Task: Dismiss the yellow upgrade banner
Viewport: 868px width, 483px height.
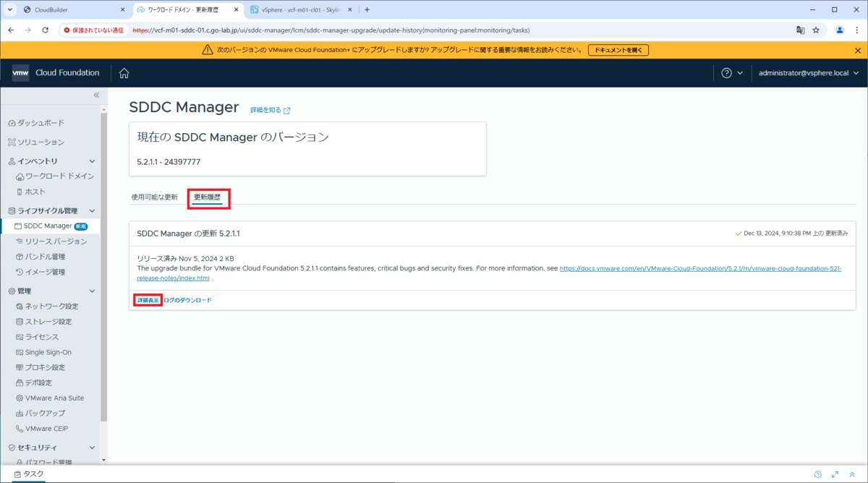Action: [858, 50]
